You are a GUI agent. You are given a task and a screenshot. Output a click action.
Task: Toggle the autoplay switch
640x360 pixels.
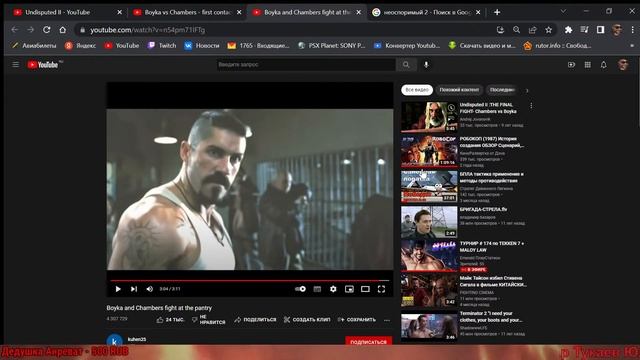[300, 289]
